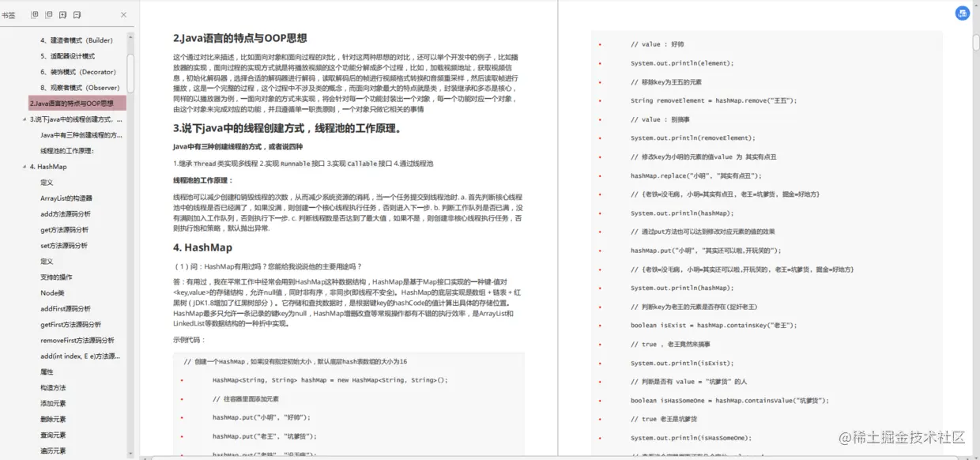Open bookmark '添加元素'
The height and width of the screenshot is (460, 980).
(x=53, y=404)
